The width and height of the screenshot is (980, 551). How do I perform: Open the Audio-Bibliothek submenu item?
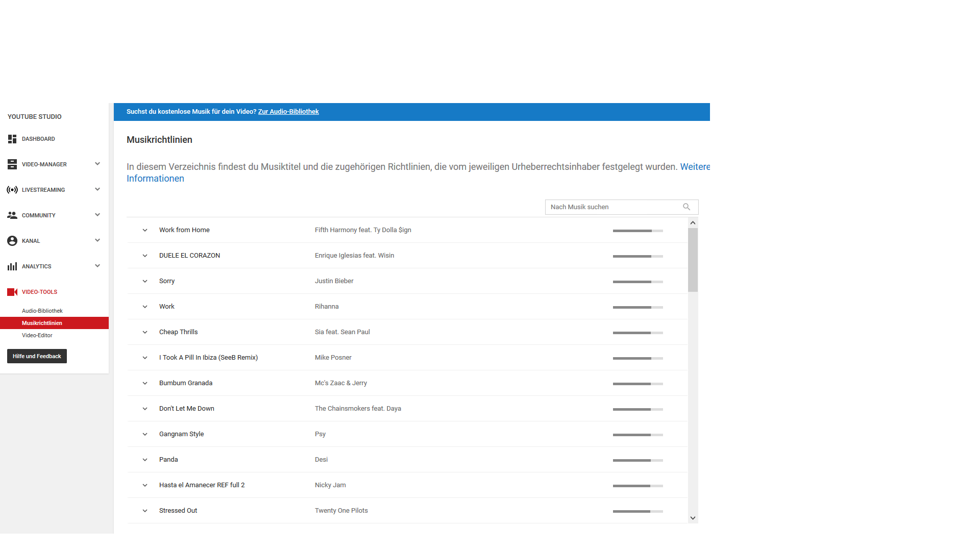click(42, 311)
